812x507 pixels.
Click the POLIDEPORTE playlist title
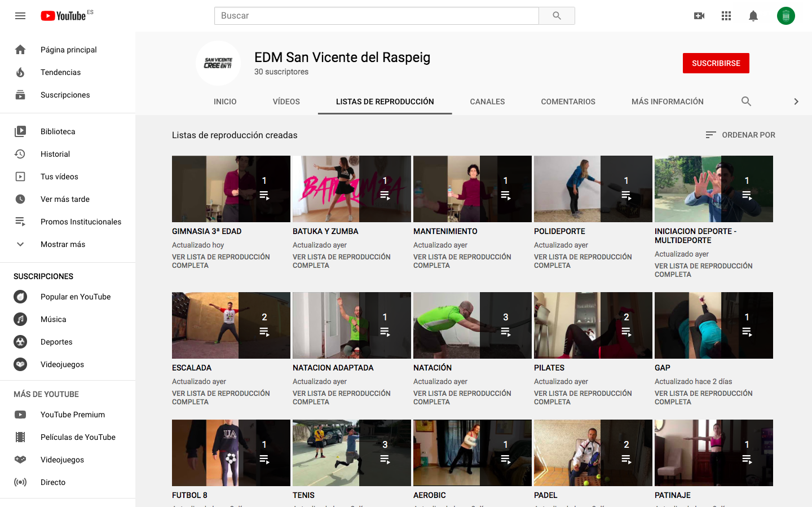[x=559, y=231]
